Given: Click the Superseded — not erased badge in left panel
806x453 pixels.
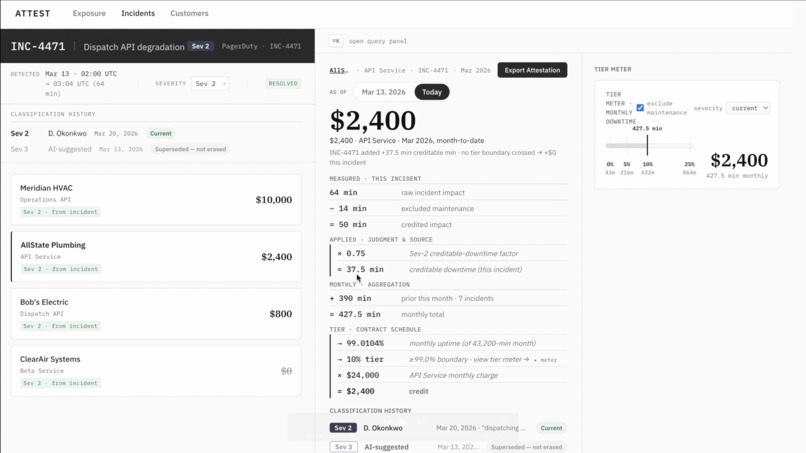Looking at the screenshot, I should [190, 149].
